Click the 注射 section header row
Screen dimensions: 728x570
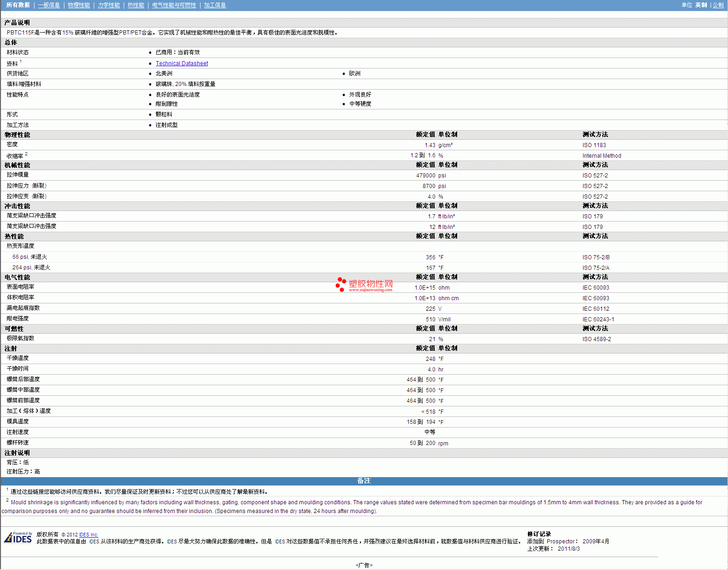click(11, 348)
